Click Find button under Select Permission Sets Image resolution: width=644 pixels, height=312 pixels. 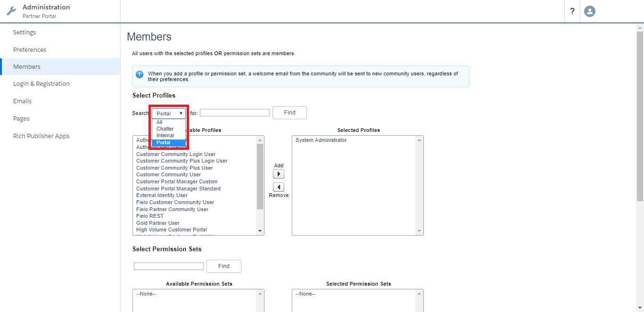[x=224, y=266]
